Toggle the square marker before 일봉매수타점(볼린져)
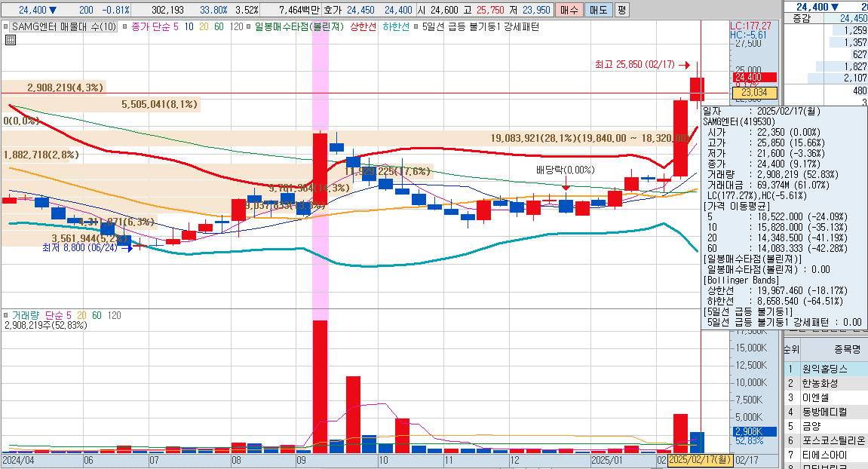This screenshot has width=868, height=469. (x=249, y=26)
